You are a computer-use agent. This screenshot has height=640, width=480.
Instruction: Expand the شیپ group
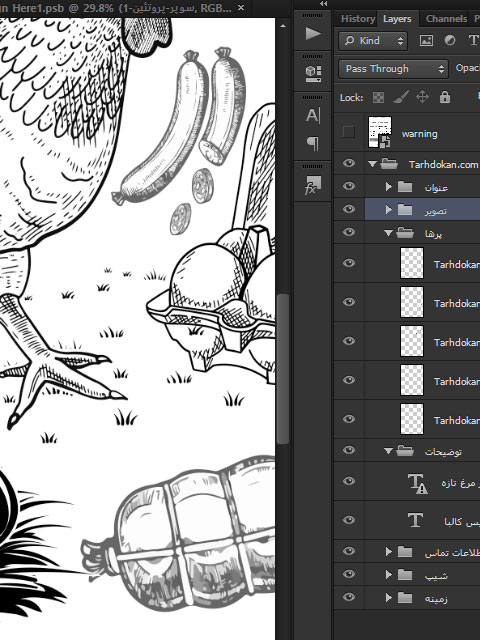(389, 575)
